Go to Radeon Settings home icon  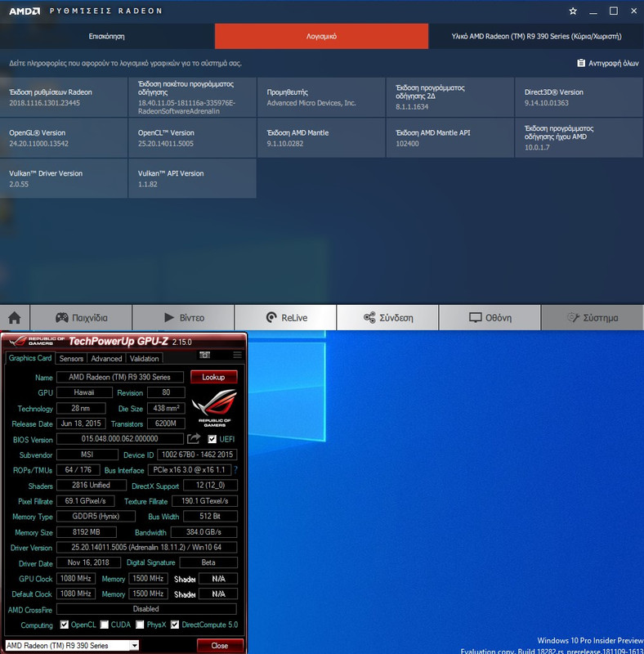coord(15,318)
